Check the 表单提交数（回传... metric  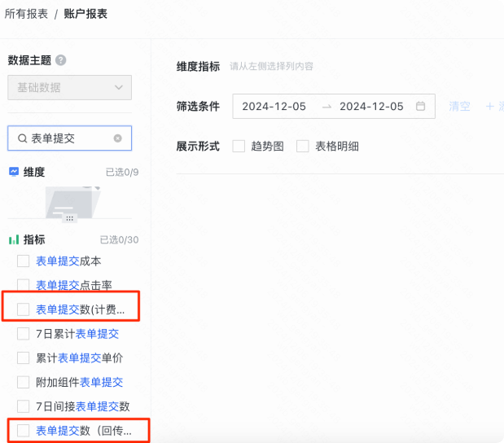coord(23,431)
